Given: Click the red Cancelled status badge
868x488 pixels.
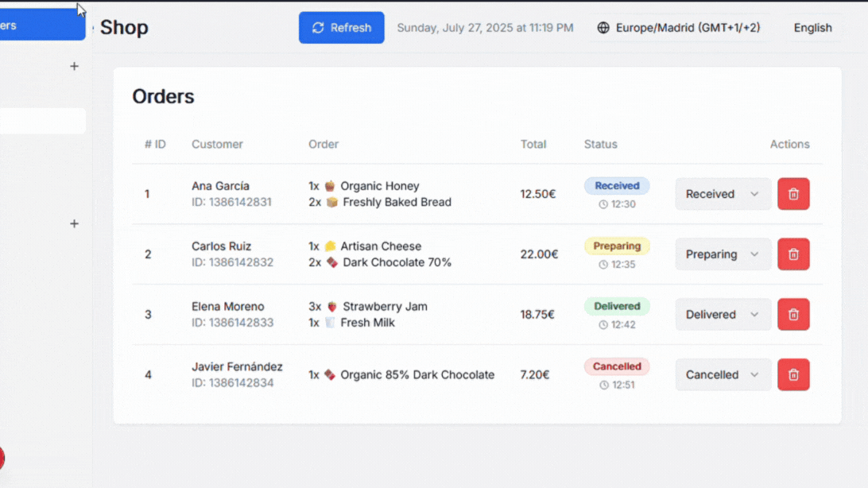Looking at the screenshot, I should (617, 366).
